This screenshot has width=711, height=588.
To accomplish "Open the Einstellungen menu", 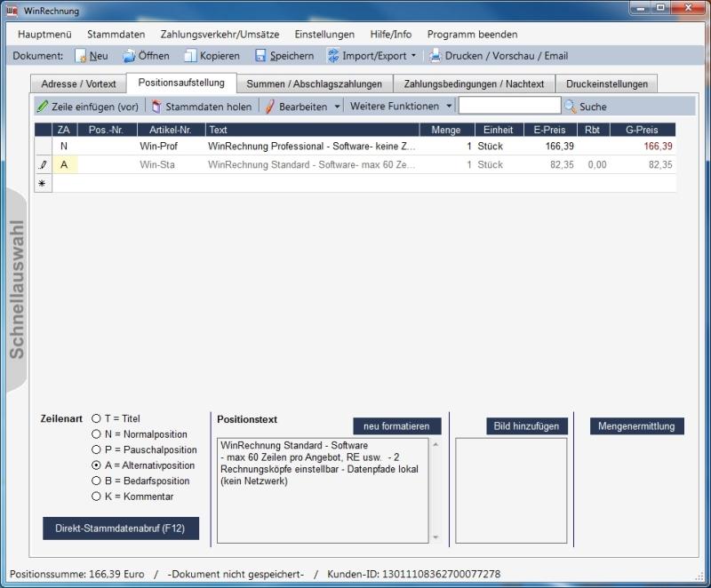I will (x=324, y=35).
